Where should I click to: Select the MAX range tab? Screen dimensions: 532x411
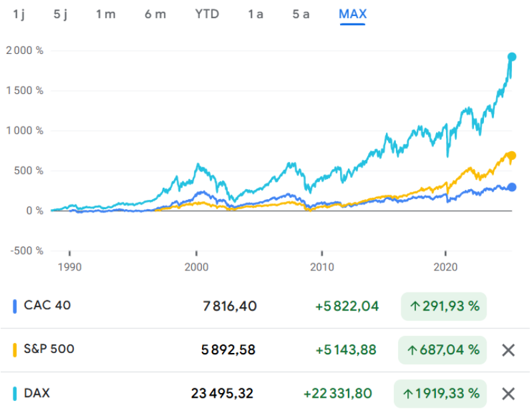tap(353, 14)
